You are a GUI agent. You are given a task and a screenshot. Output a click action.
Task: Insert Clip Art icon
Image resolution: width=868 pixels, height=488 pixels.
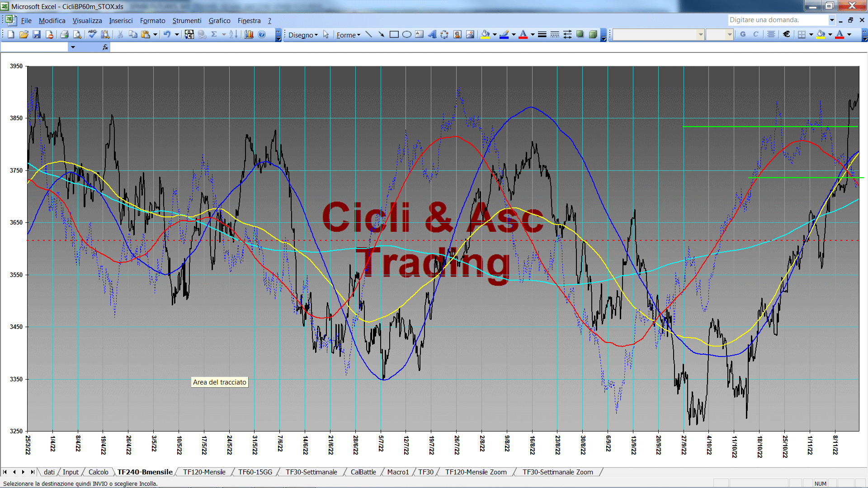click(458, 34)
